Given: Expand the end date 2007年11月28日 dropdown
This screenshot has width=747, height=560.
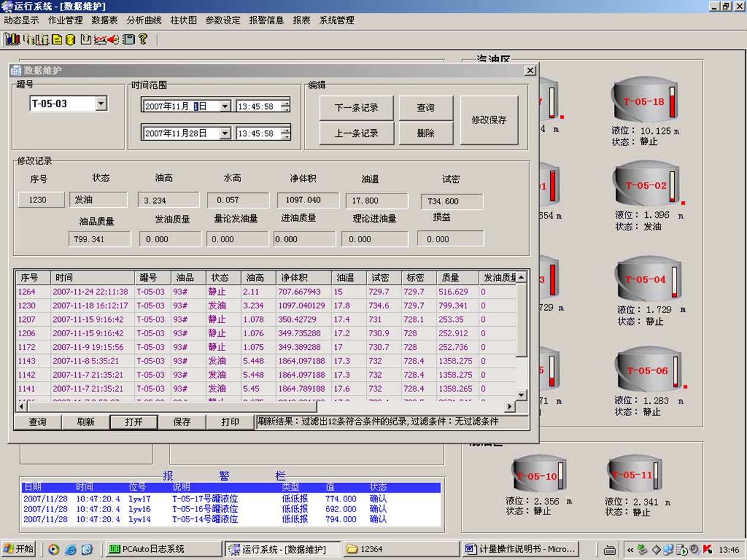Looking at the screenshot, I should [225, 134].
